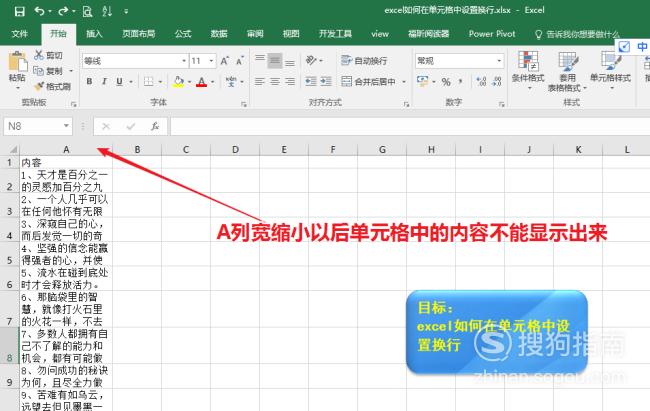The image size is (650, 411).
Task: Click the Cut scissors button
Action: [48, 55]
